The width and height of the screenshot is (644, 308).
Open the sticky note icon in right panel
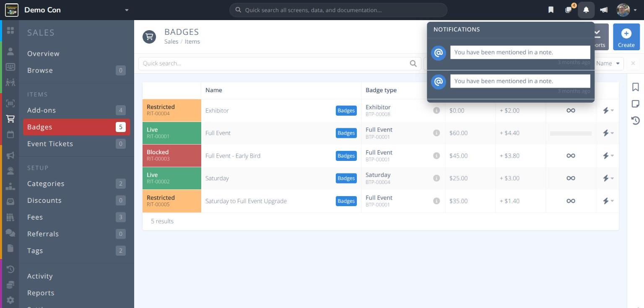click(x=636, y=104)
